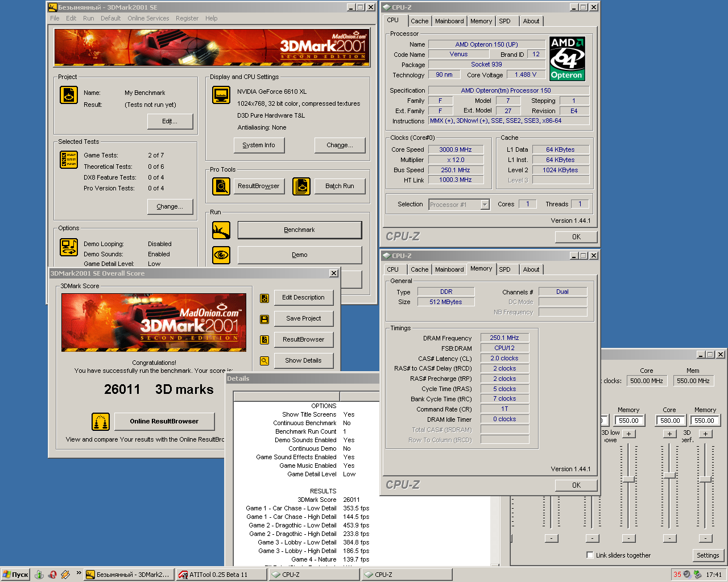This screenshot has height=582, width=728.
Task: Click the middle system tray icon
Action: pos(687,575)
